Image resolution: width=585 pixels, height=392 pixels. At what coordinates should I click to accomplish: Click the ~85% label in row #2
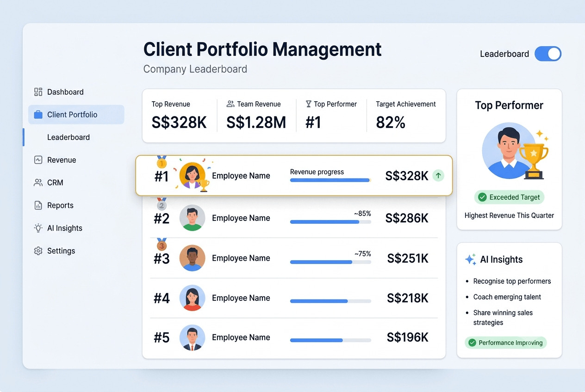click(x=362, y=214)
